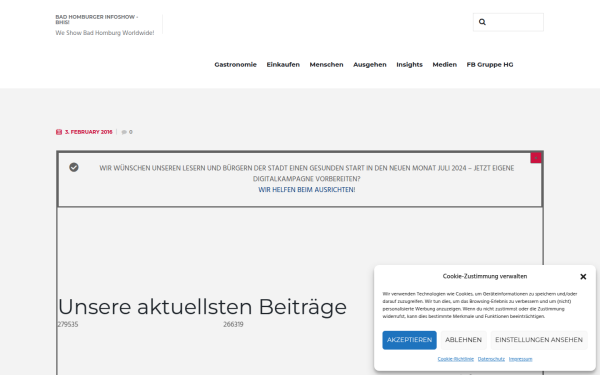Click the number 266319
Viewport: 600px width, 375px height.
tap(233, 324)
